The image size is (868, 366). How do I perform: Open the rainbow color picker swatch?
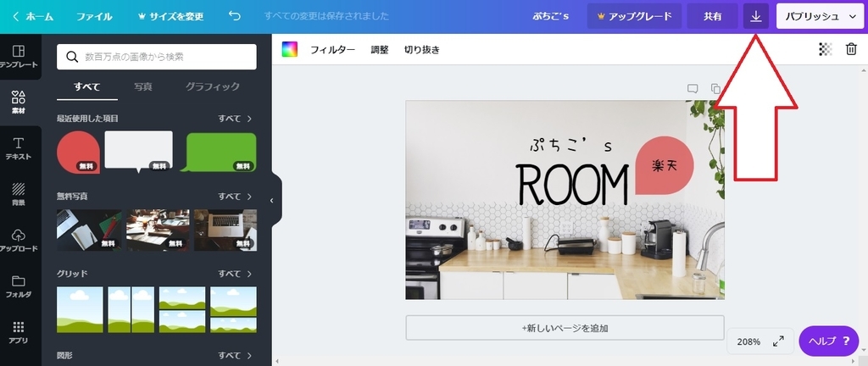[x=290, y=49]
